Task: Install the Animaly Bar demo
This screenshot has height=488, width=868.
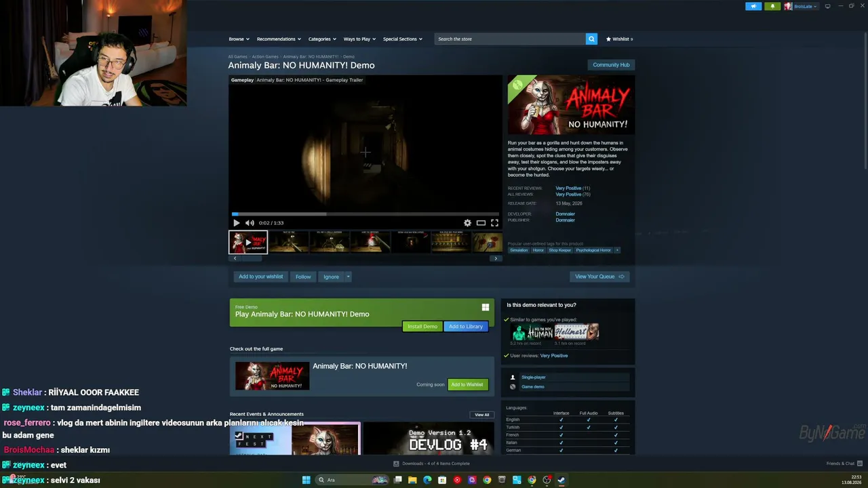Action: [422, 327]
